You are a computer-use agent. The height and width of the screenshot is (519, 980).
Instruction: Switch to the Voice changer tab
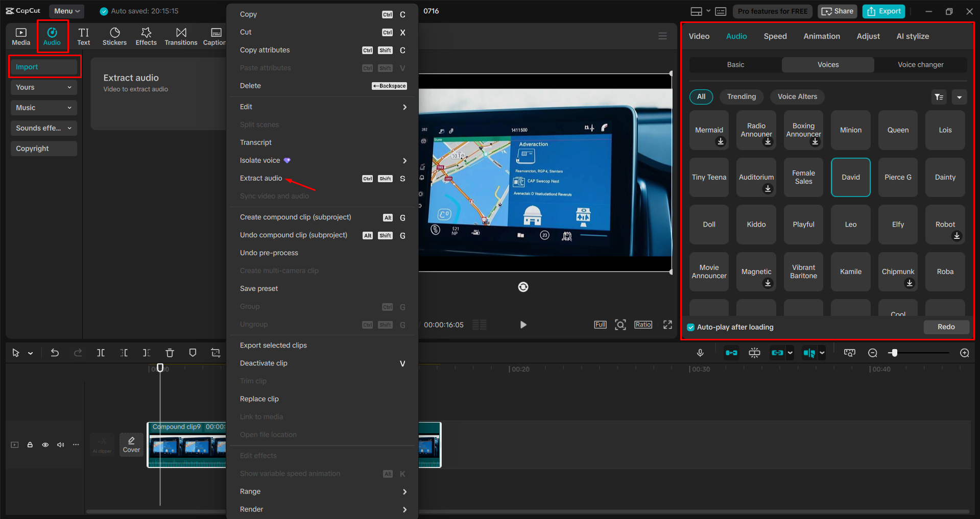pyautogui.click(x=920, y=64)
